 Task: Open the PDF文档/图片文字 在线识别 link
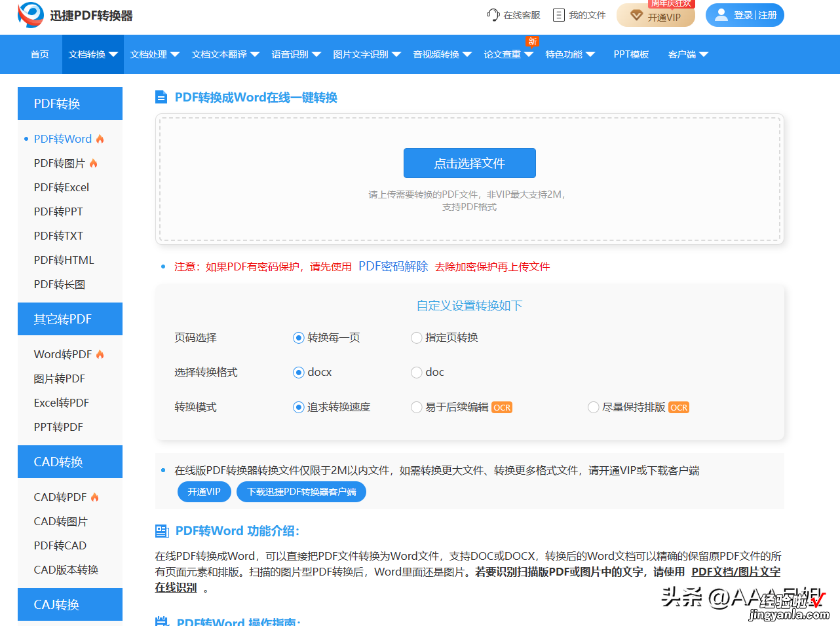click(736, 572)
